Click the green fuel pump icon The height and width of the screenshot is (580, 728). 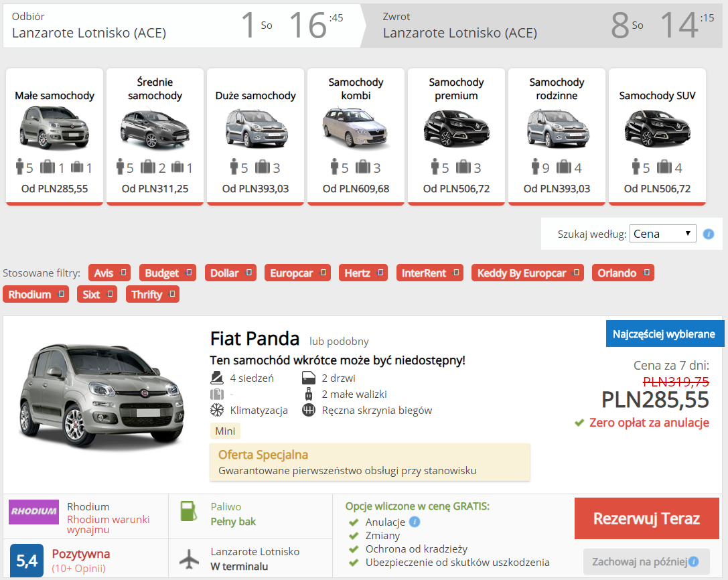coord(189,511)
